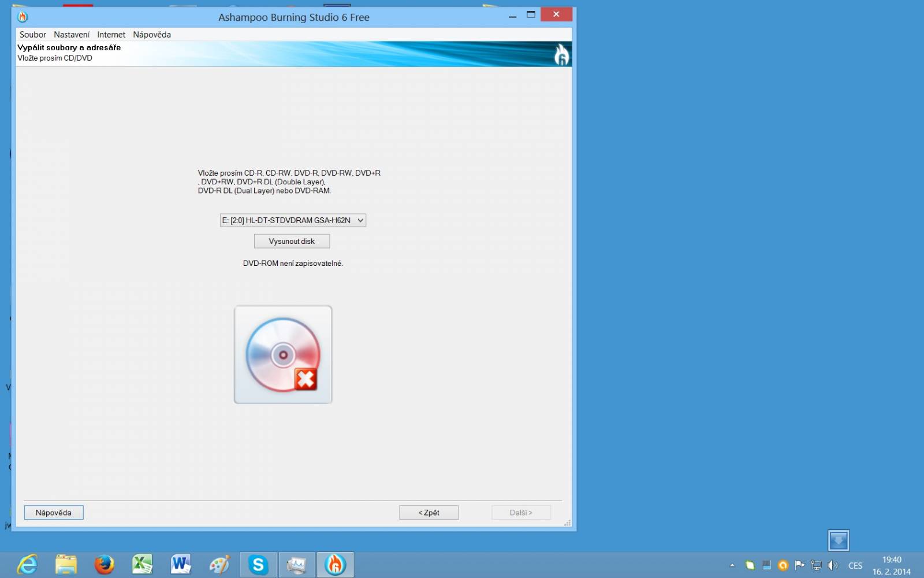Switch to Skype in taskbar
The width and height of the screenshot is (924, 578).
click(x=258, y=565)
